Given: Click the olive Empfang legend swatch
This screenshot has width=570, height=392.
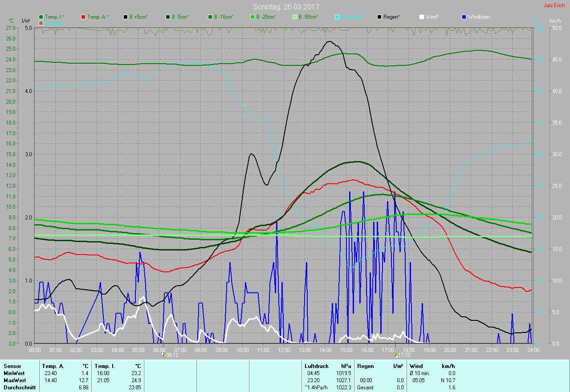Looking at the screenshot, I should (x=41, y=23).
